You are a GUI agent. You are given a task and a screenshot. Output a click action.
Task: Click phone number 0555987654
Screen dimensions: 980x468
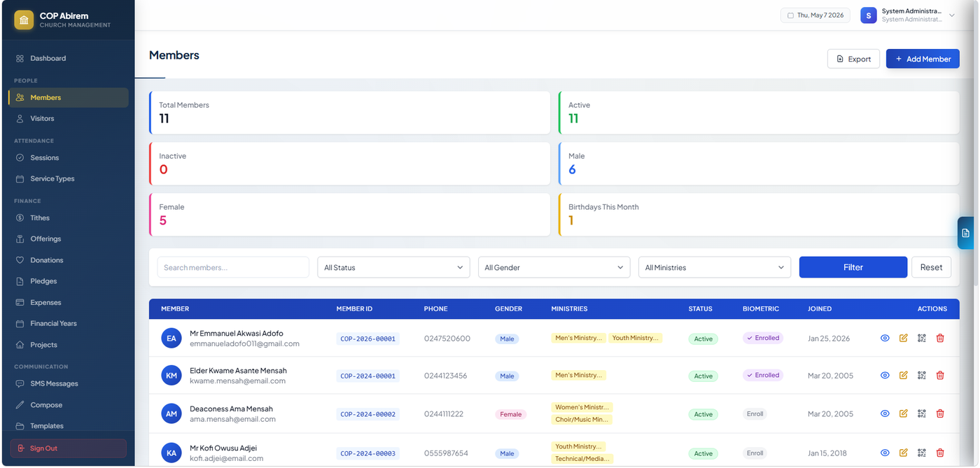446,453
